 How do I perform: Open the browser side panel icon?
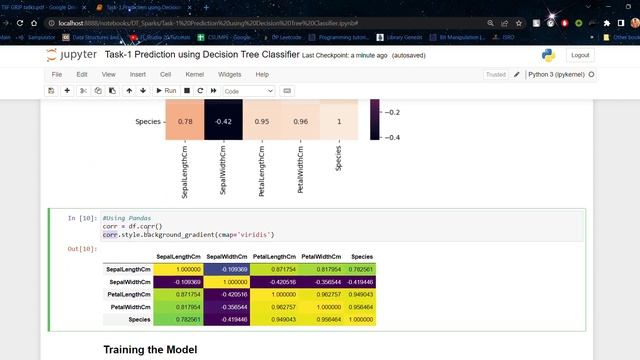[621, 23]
